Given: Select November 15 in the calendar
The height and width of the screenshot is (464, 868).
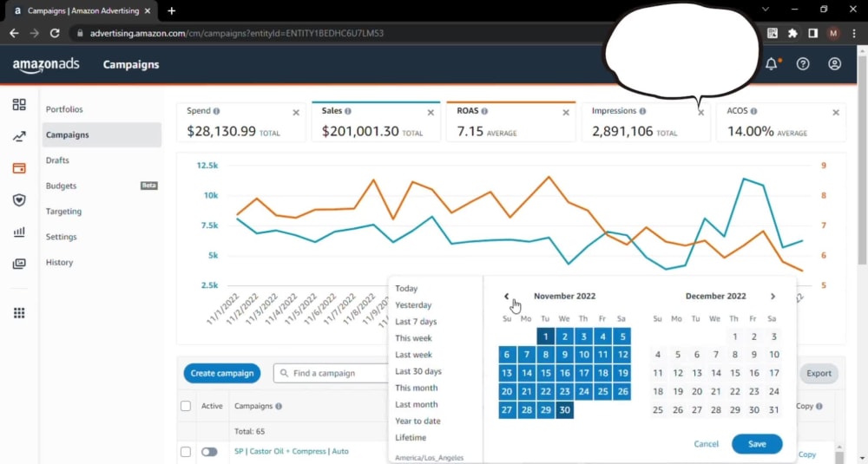Looking at the screenshot, I should tap(545, 373).
